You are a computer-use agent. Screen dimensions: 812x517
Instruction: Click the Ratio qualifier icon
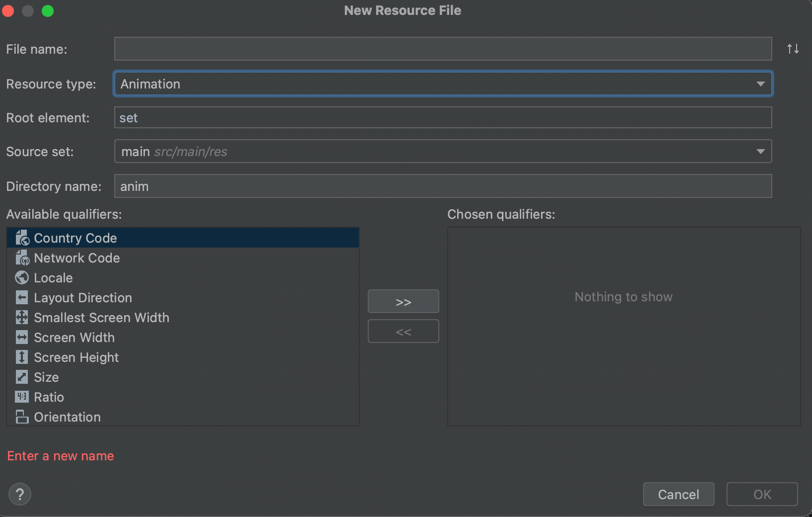(22, 397)
